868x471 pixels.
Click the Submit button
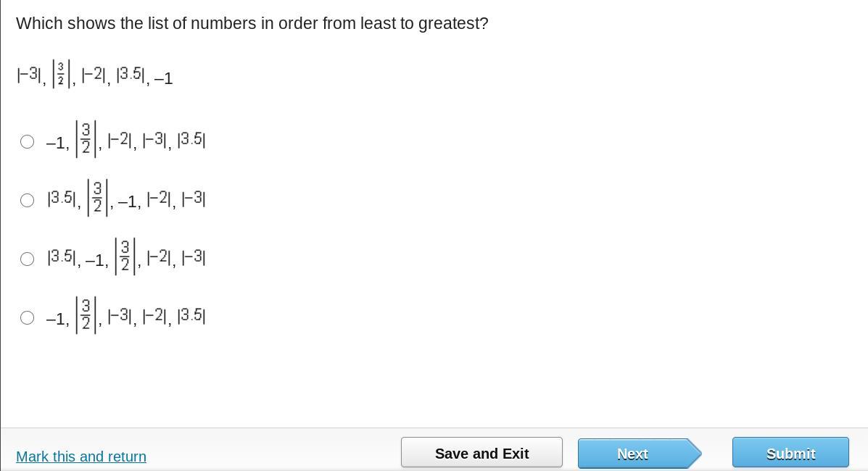[790, 454]
